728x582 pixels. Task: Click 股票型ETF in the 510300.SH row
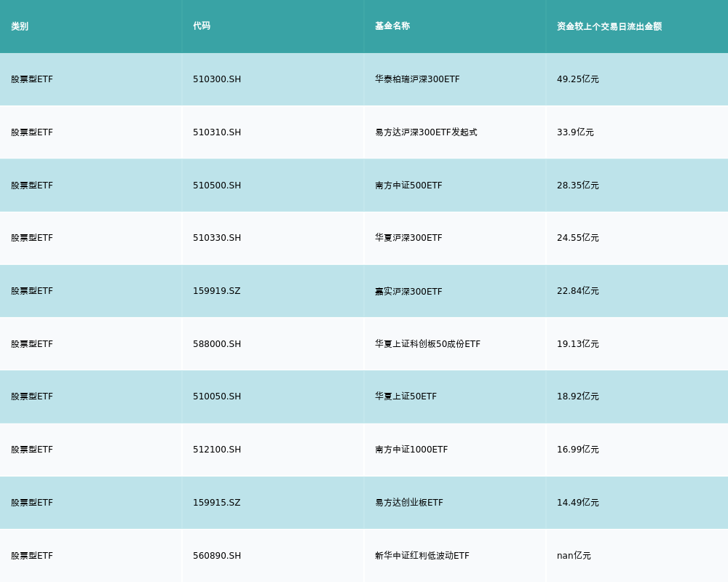pyautogui.click(x=32, y=79)
